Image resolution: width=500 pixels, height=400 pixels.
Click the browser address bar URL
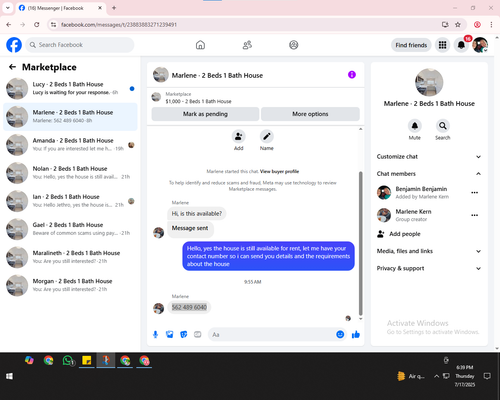[x=119, y=25]
